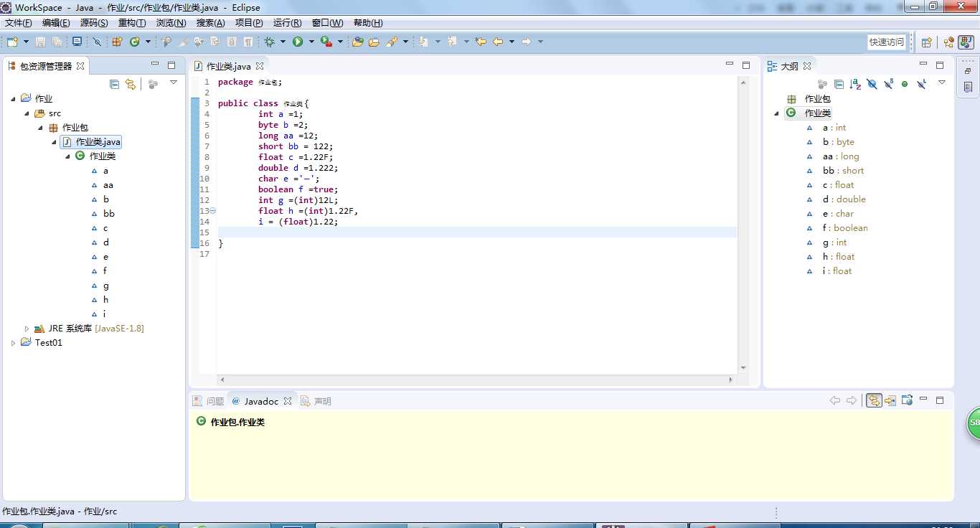This screenshot has width=980, height=528.
Task: Toggle Hide Local Types in Outline
Action: [x=921, y=84]
